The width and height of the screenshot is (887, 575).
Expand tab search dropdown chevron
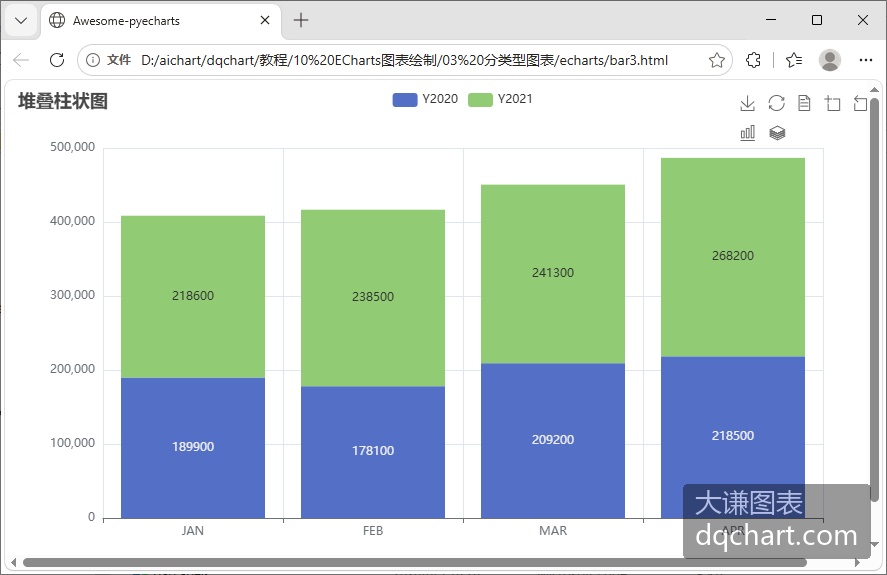click(21, 21)
